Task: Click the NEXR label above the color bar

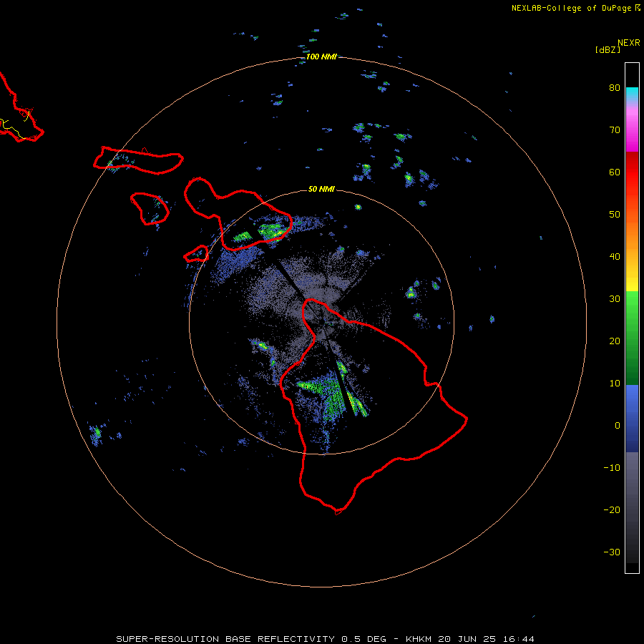Action: pos(629,43)
